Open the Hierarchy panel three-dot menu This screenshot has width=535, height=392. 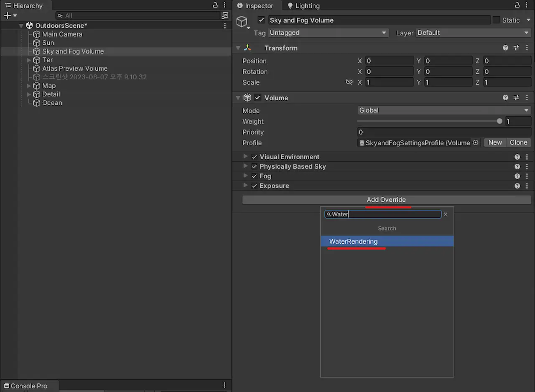225,5
